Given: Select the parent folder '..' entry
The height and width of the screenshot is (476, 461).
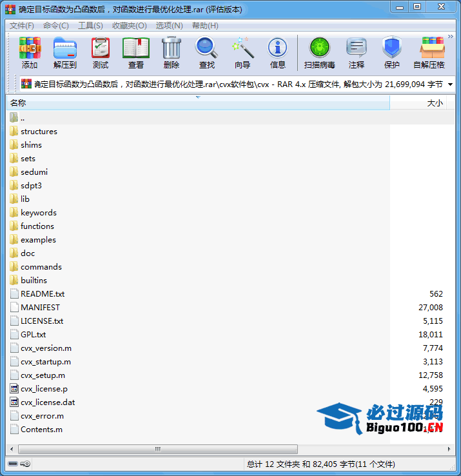Looking at the screenshot, I should click(23, 118).
